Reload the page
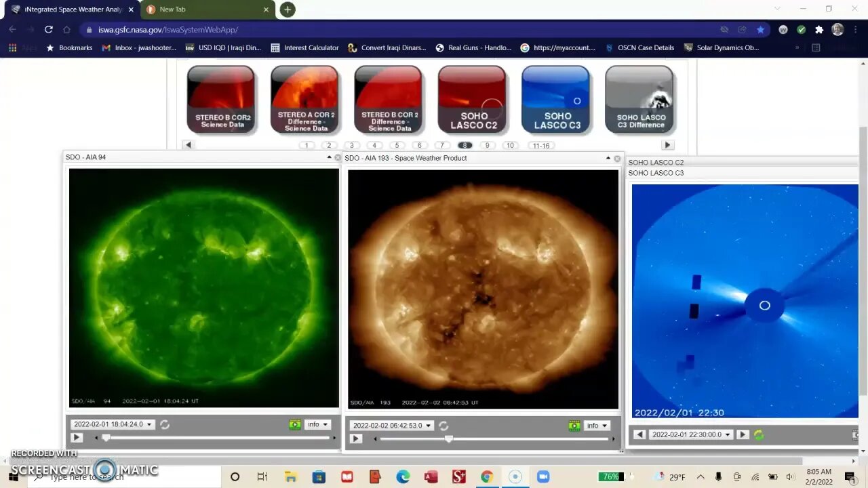 click(x=48, y=30)
